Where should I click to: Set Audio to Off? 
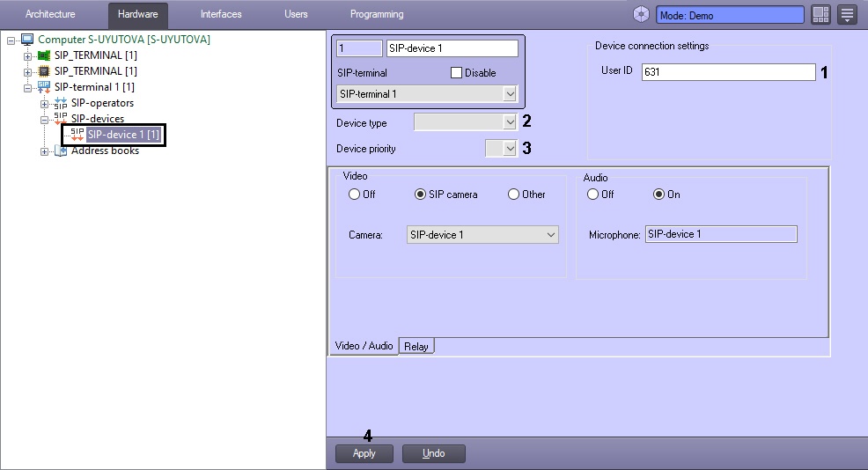coord(593,195)
